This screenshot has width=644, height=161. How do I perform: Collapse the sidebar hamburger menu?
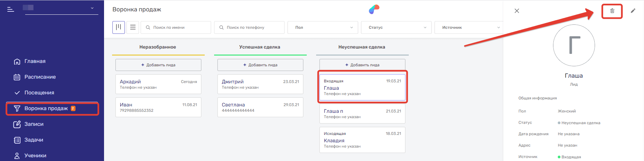click(x=11, y=9)
